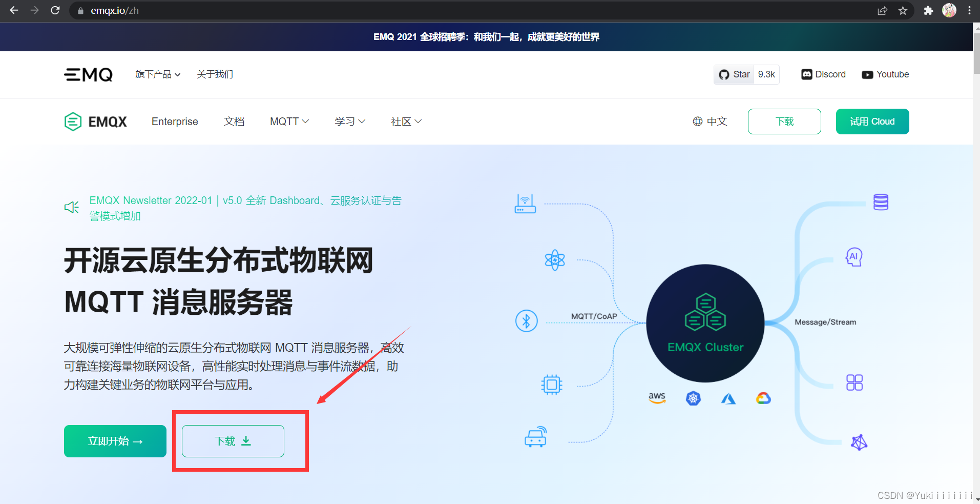Expand the 社区 dropdown menu
980x504 pixels.
(x=406, y=122)
